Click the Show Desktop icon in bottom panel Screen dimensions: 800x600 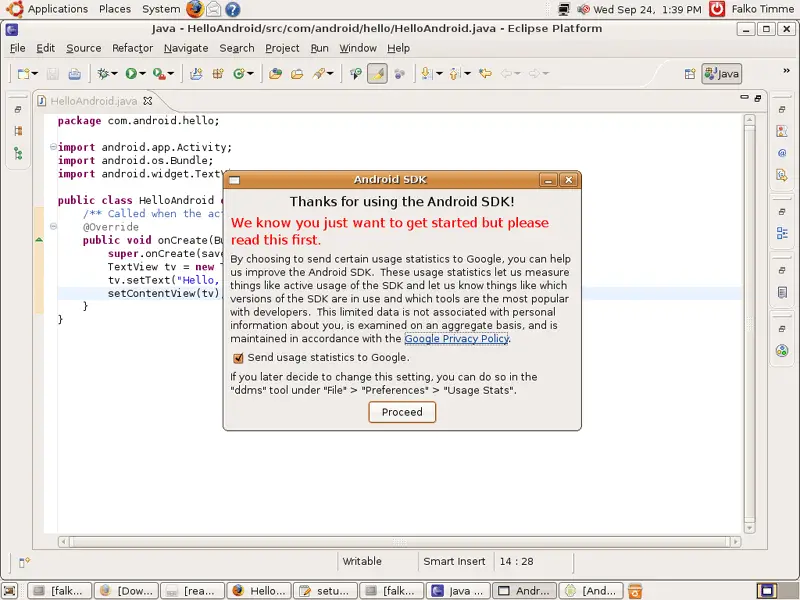[10, 591]
